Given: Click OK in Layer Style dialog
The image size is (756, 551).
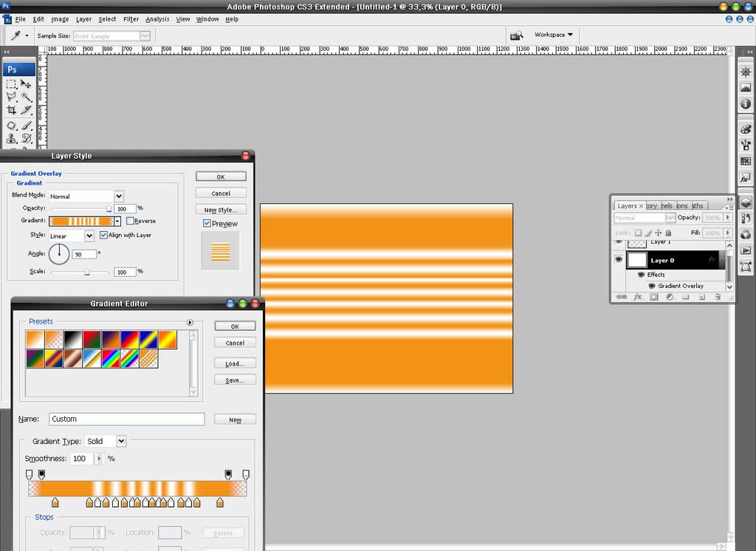Looking at the screenshot, I should pyautogui.click(x=221, y=177).
